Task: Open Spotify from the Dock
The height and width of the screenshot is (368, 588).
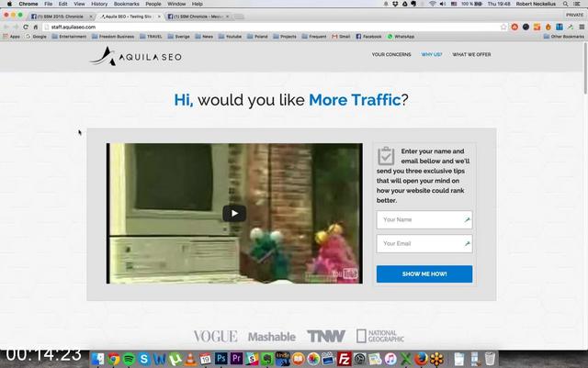Action: pos(129,359)
